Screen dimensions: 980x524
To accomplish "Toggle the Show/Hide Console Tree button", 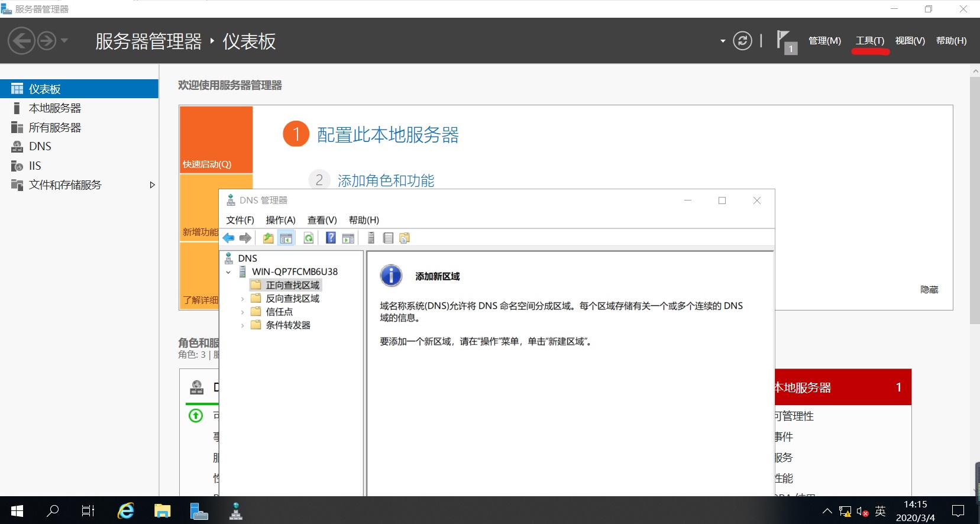I will tap(286, 238).
